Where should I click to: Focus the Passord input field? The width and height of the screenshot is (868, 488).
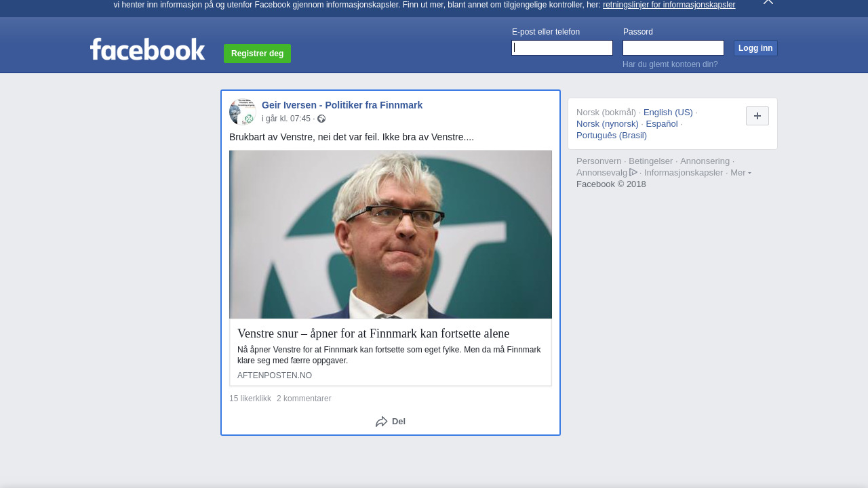pos(673,47)
